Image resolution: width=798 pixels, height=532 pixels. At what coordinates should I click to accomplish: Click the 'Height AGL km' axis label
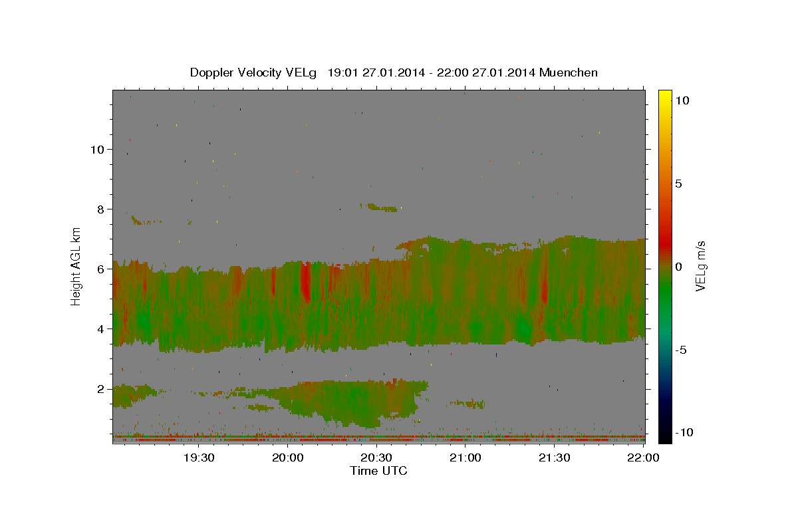point(76,266)
